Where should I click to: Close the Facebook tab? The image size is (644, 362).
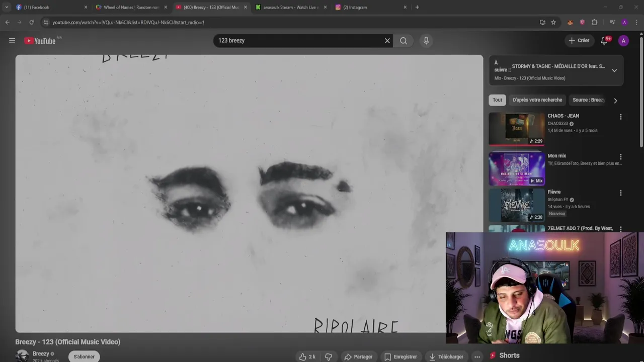[x=86, y=8]
